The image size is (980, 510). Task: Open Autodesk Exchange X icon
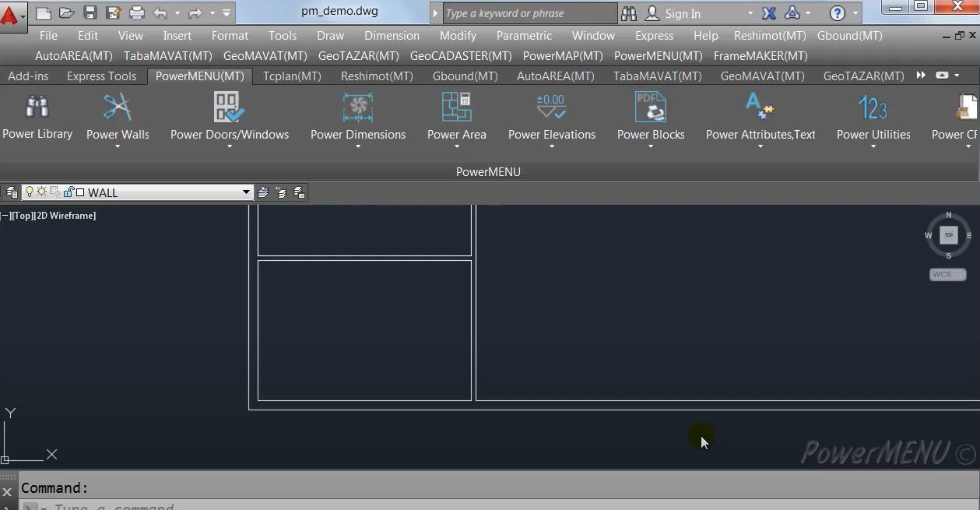(769, 13)
